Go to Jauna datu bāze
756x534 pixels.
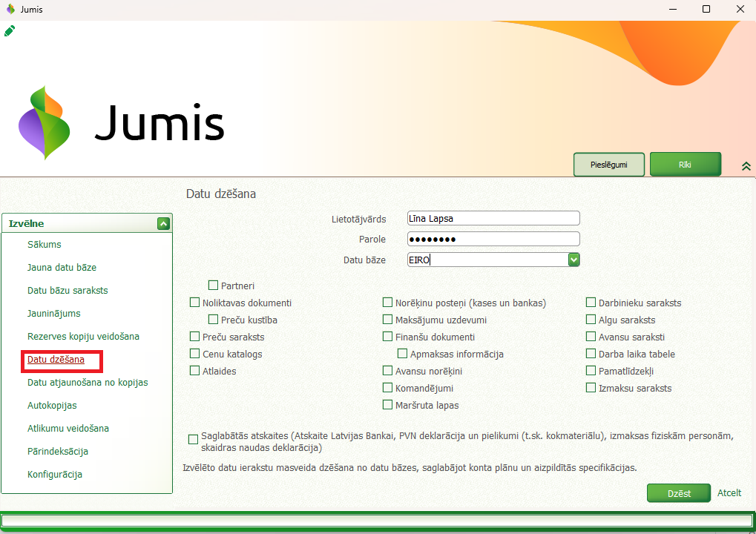(x=62, y=268)
